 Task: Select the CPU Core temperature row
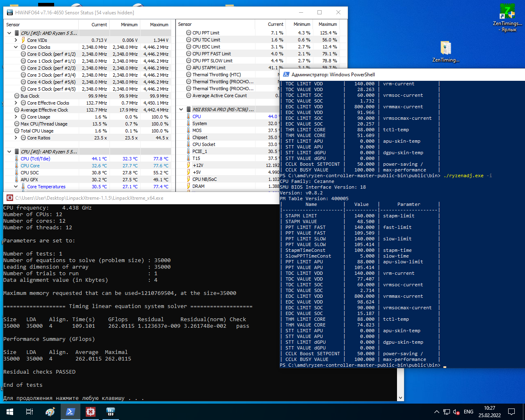click(x=87, y=166)
